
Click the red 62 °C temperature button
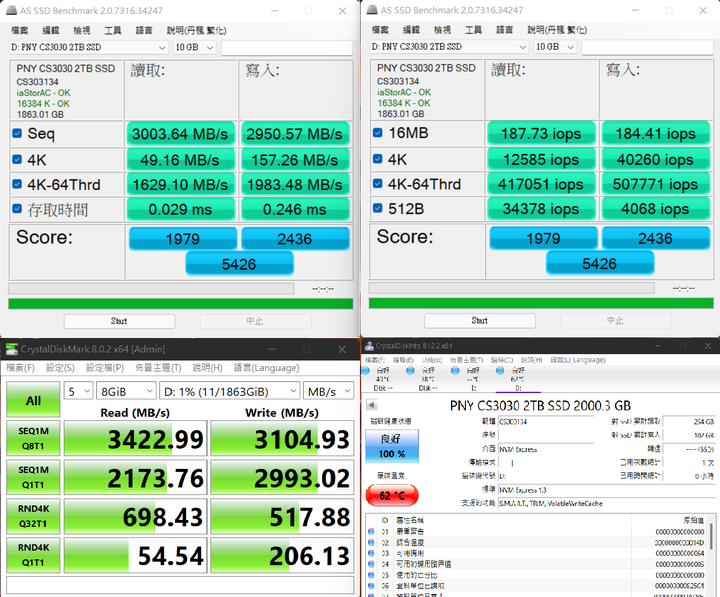click(392, 496)
